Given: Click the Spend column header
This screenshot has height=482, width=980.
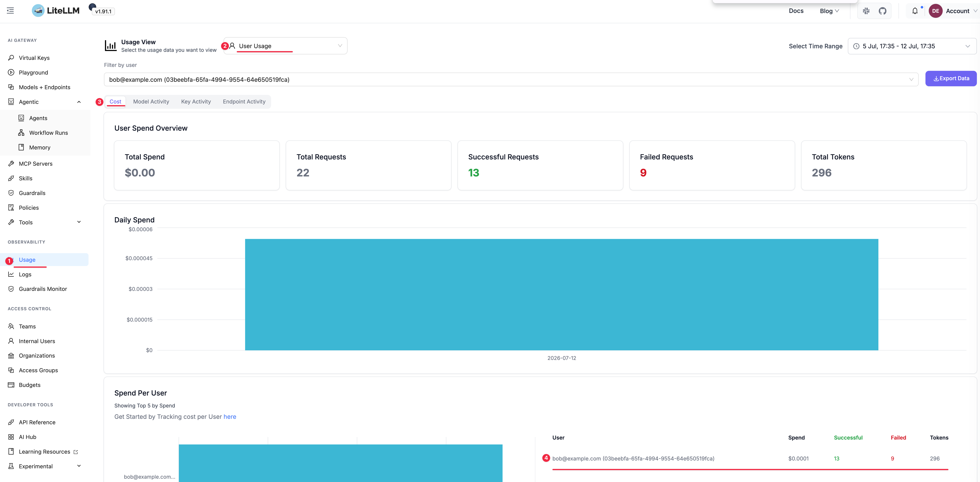Looking at the screenshot, I should [796, 437].
